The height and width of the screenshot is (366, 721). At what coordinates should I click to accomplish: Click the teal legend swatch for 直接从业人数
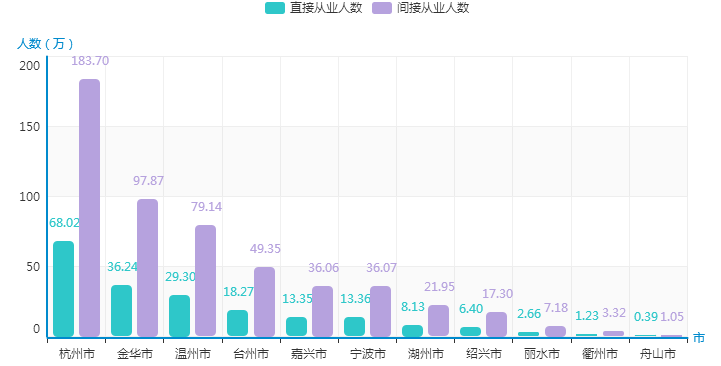click(x=275, y=8)
